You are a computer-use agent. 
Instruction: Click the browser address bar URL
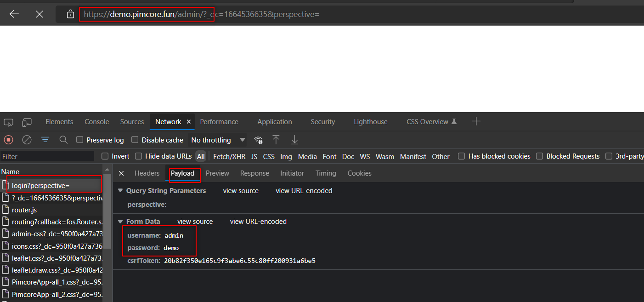pyautogui.click(x=201, y=14)
